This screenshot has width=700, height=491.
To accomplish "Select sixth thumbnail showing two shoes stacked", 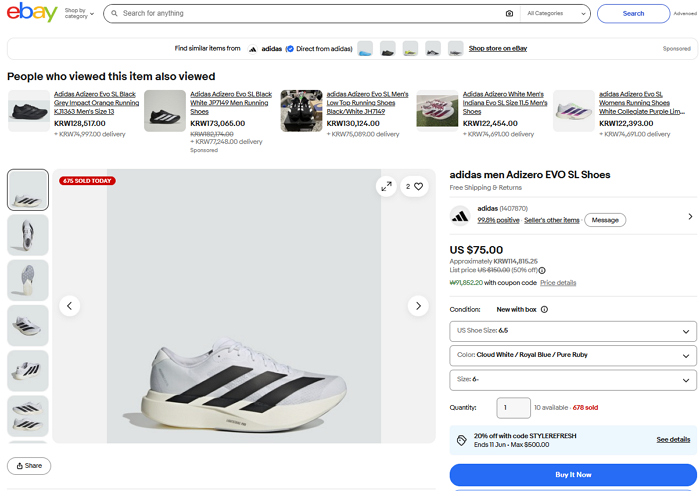I will click(28, 416).
